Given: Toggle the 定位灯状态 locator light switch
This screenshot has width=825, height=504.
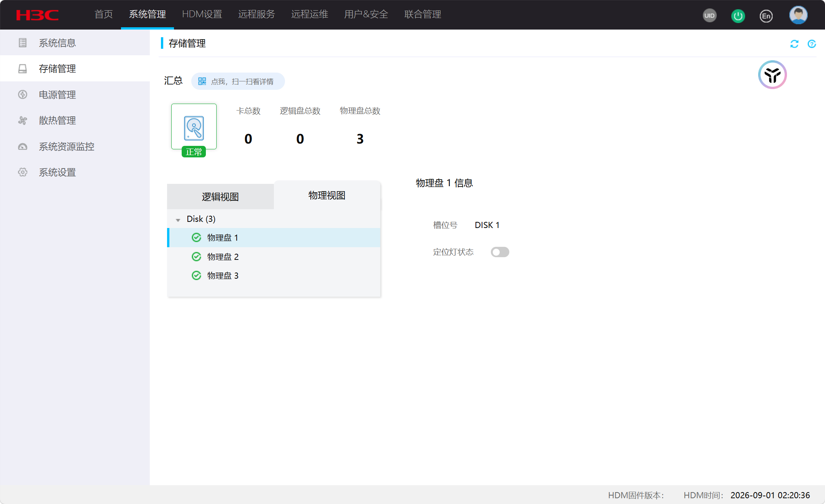Looking at the screenshot, I should 500,252.
